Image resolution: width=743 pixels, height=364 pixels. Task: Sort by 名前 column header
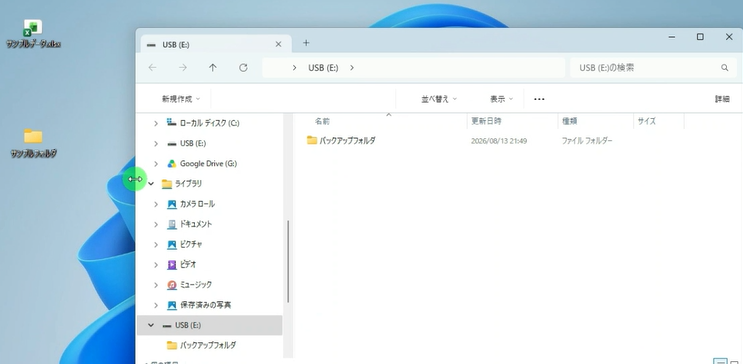coord(322,121)
